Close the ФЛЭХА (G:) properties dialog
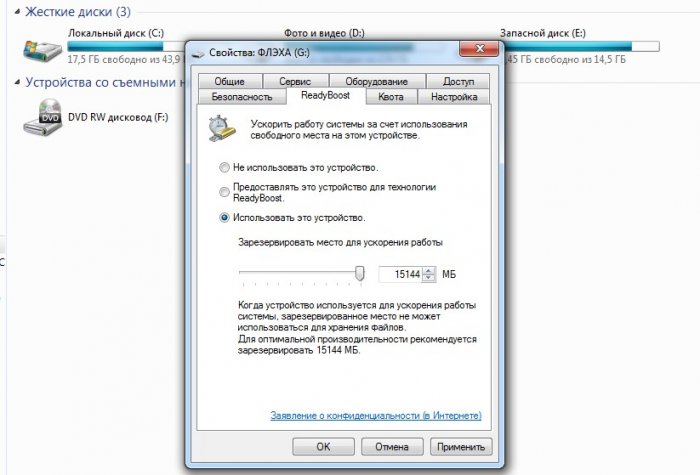 [x=479, y=49]
